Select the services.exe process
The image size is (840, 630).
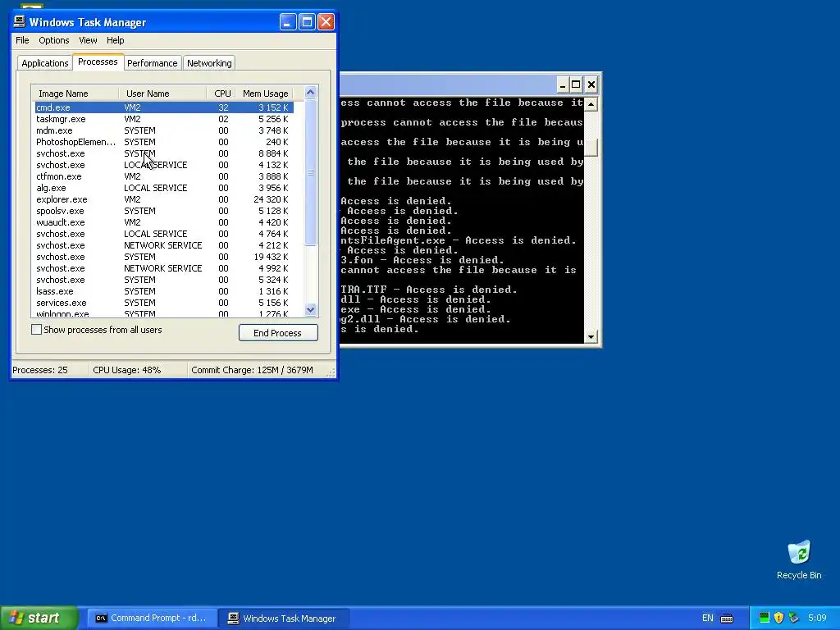pos(164,303)
